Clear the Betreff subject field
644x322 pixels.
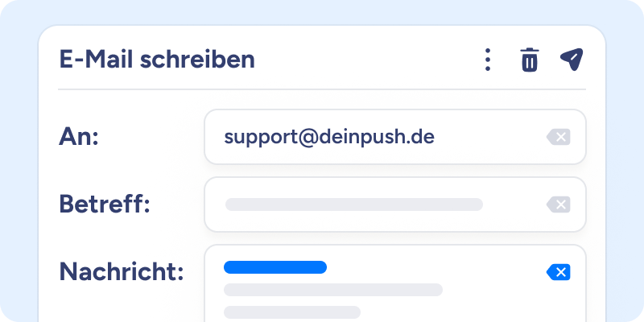point(558,204)
